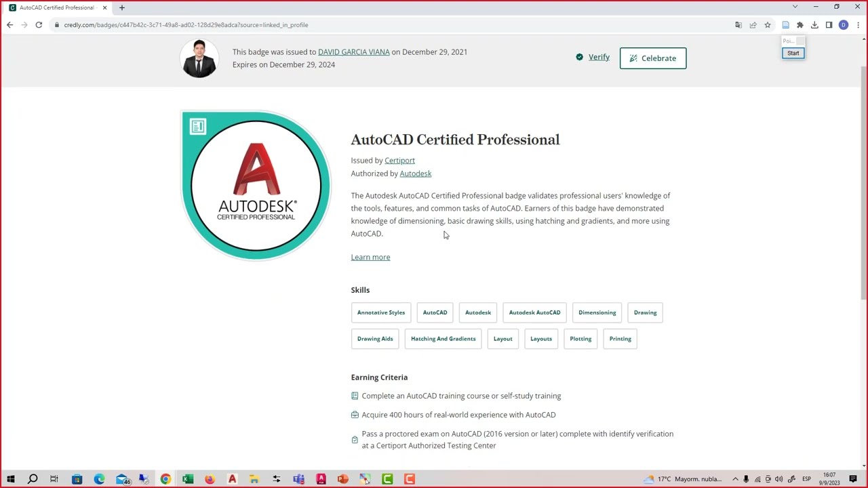Share this page via address bar icon

pos(753,25)
